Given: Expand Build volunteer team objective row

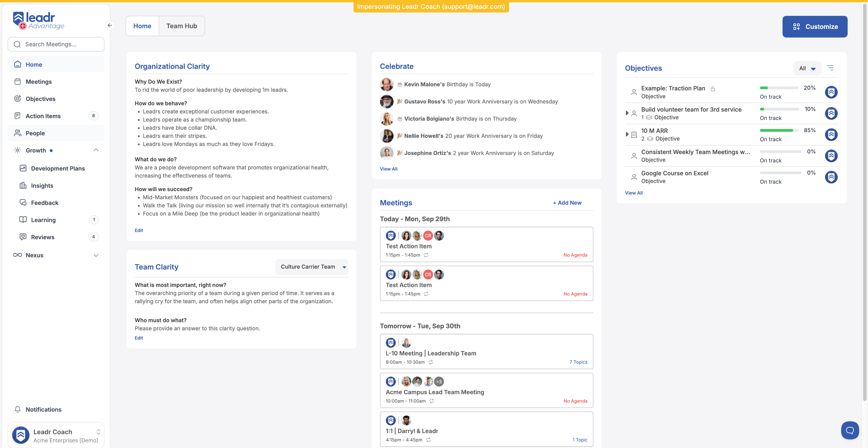Looking at the screenshot, I should coord(627,113).
